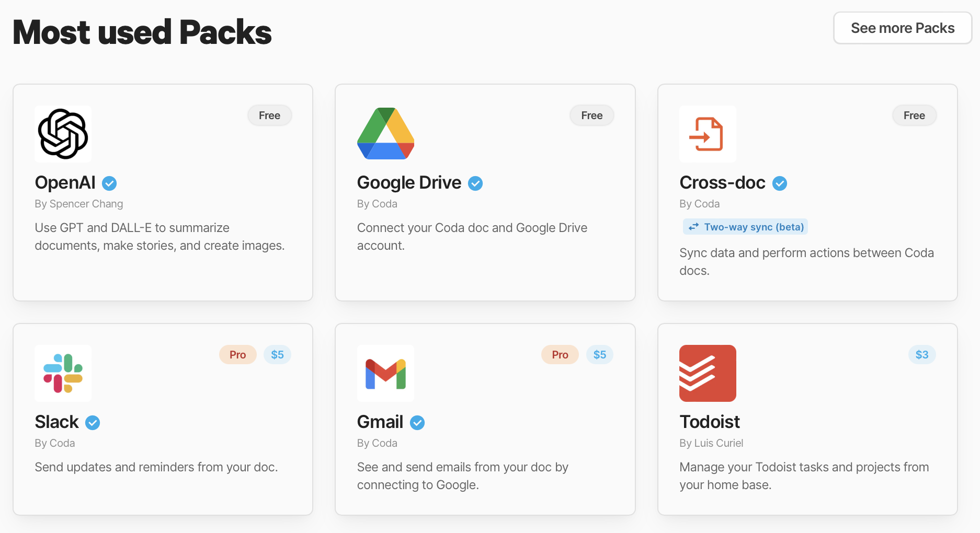This screenshot has width=980, height=533.
Task: Click the $5 price tag on Gmail
Action: 600,354
